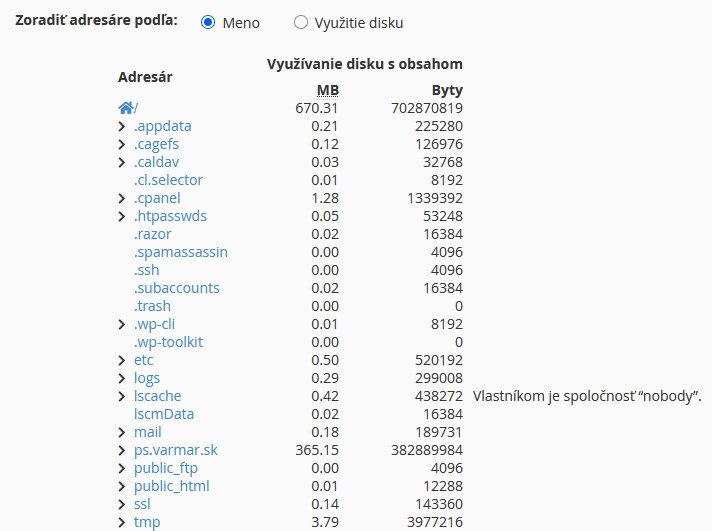The image size is (712, 531).
Task: Expand the ps.varmar.sk directory chevron
Action: [x=121, y=451]
